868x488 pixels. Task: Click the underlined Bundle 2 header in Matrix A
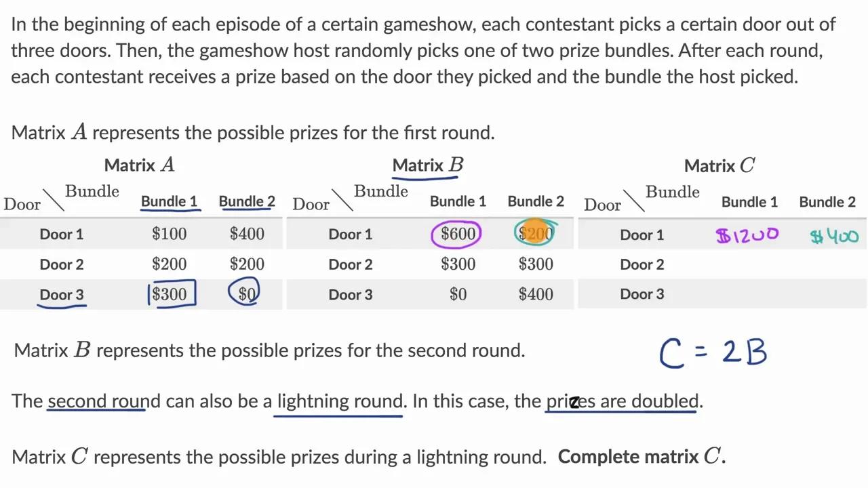coord(247,201)
